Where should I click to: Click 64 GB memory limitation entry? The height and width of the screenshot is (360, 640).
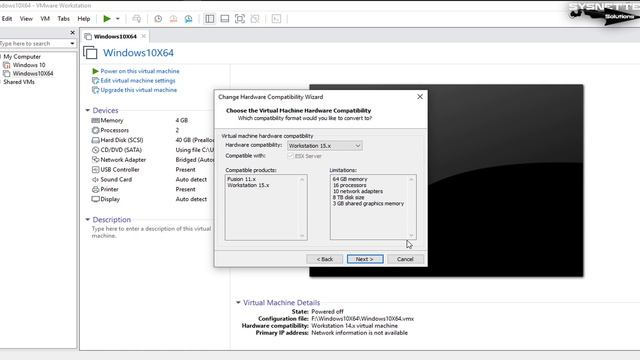[350, 179]
